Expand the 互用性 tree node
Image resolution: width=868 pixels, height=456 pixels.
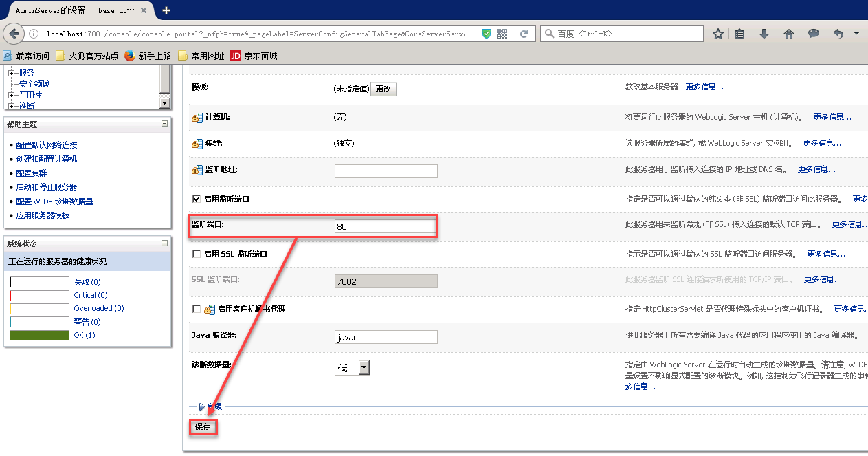11,95
